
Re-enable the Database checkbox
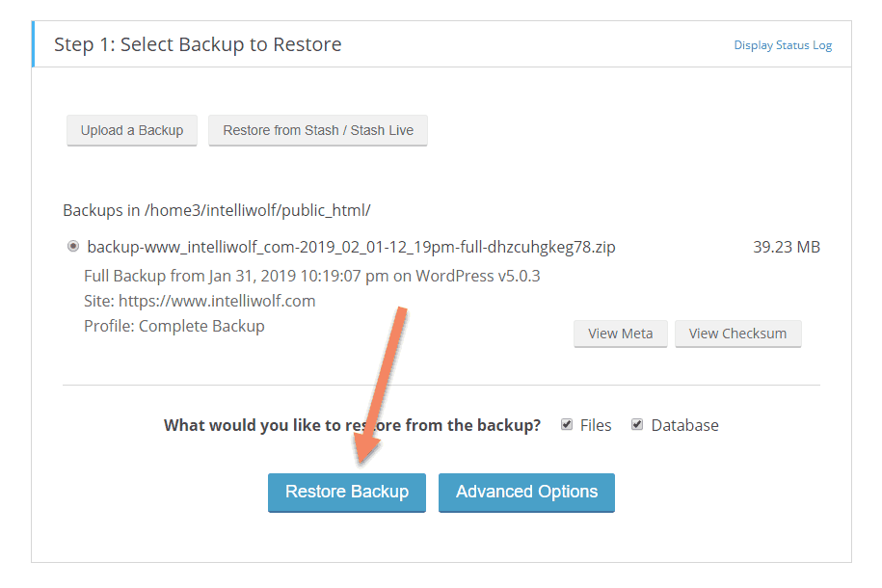pyautogui.click(x=637, y=424)
